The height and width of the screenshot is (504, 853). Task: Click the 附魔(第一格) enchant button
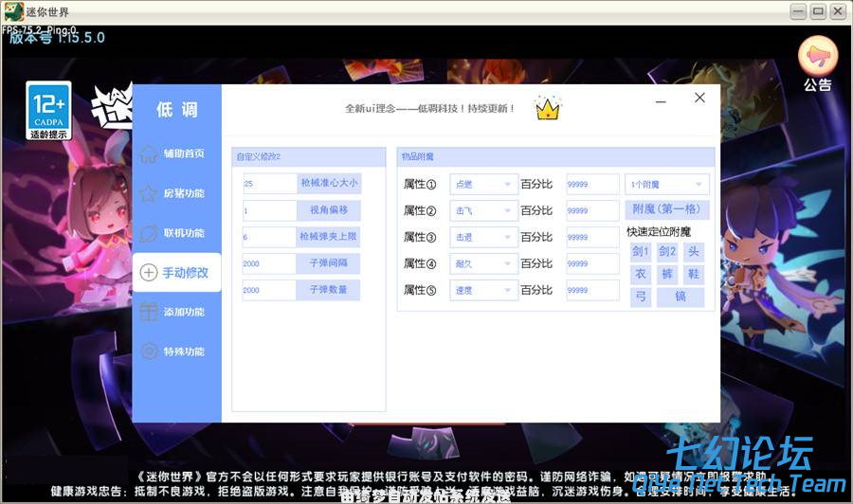667,209
